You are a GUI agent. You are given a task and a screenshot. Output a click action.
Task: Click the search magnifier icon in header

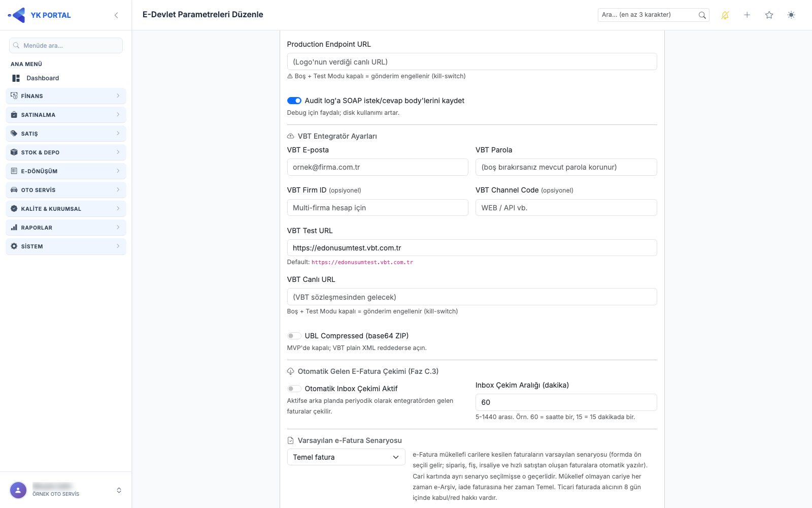[702, 15]
